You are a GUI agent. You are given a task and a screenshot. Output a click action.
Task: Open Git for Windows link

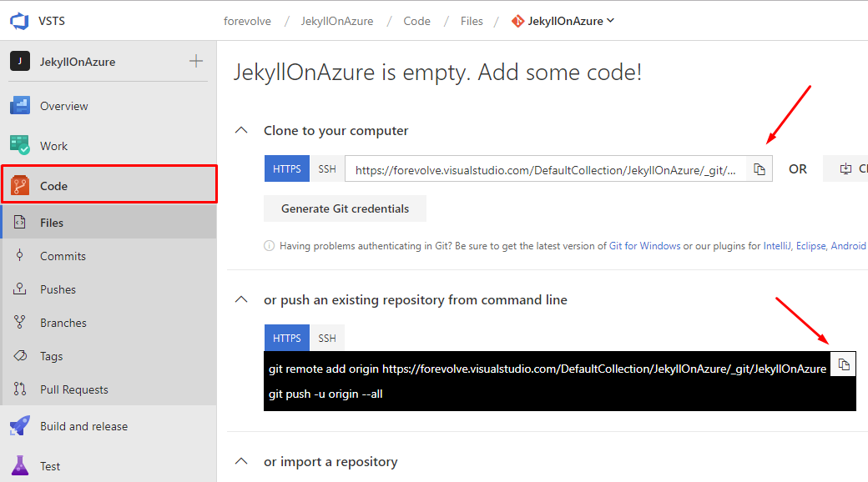tap(644, 246)
